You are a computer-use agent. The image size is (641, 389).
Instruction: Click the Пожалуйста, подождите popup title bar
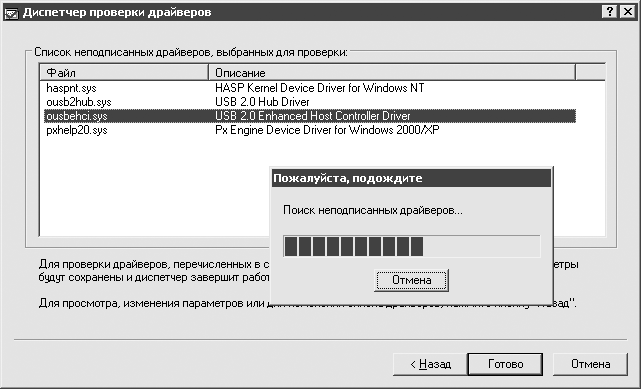point(411,178)
